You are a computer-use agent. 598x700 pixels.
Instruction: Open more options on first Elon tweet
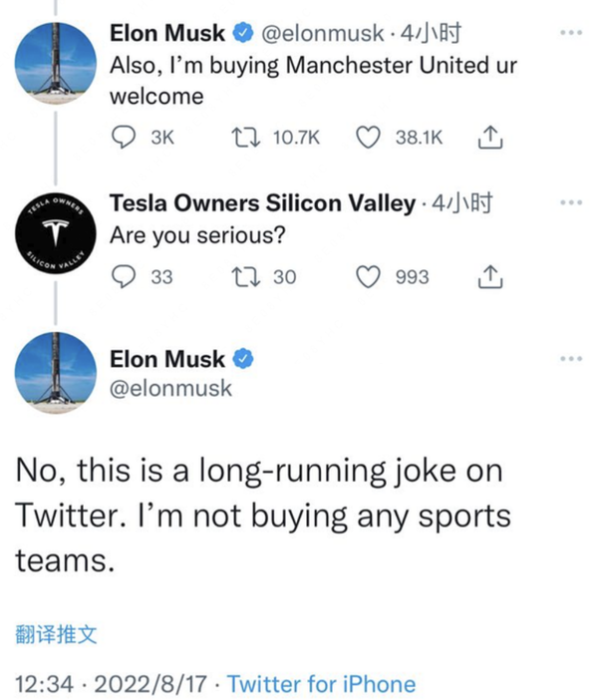pyautogui.click(x=570, y=33)
